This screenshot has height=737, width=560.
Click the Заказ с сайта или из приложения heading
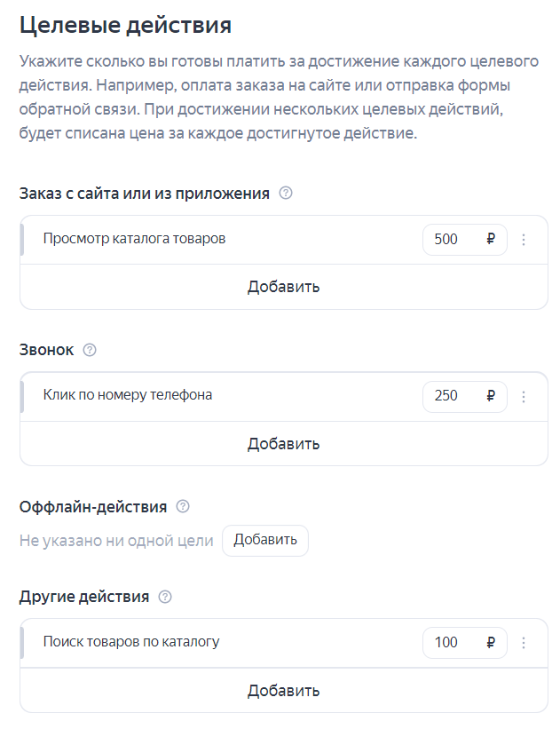pos(145,194)
